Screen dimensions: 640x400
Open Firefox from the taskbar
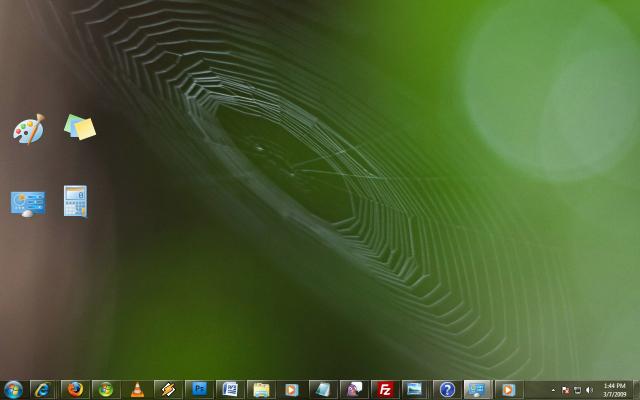(x=74, y=389)
